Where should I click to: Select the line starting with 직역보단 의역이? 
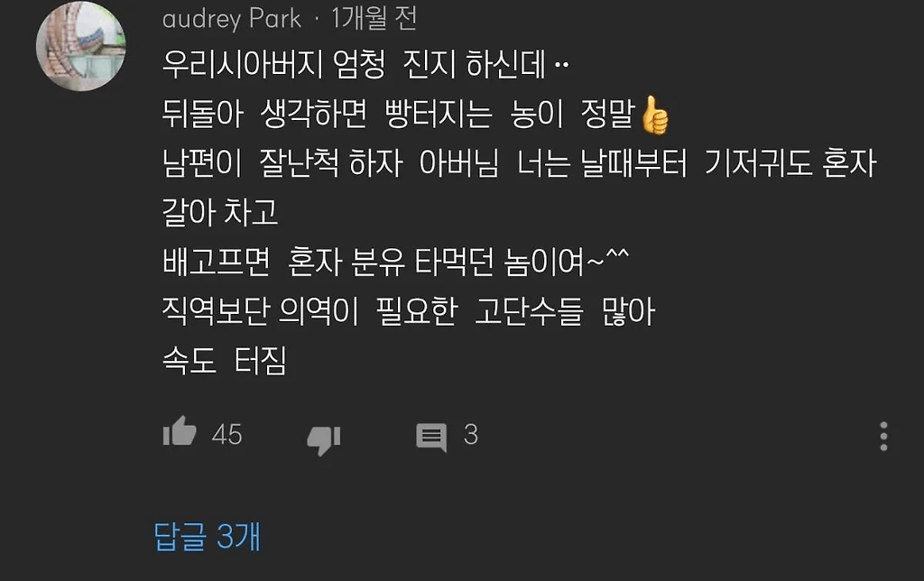point(409,311)
